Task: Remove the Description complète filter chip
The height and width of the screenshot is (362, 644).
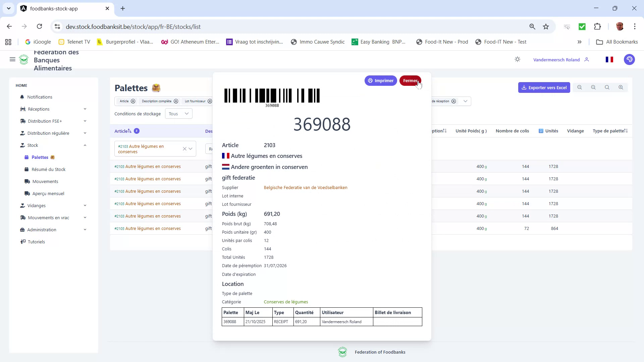Action: [176, 101]
